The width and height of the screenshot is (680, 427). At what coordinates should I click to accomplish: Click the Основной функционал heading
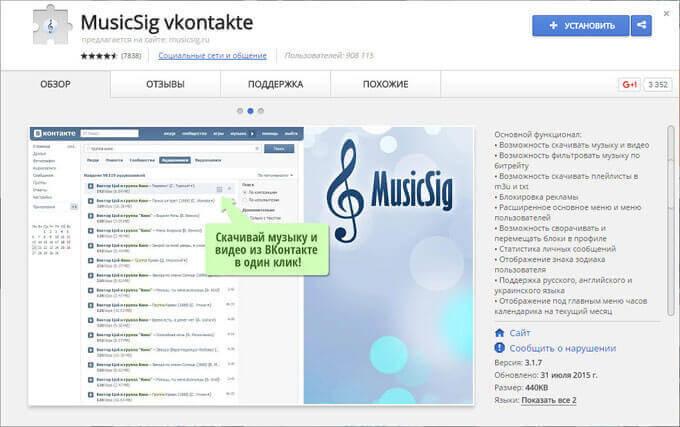tap(538, 134)
